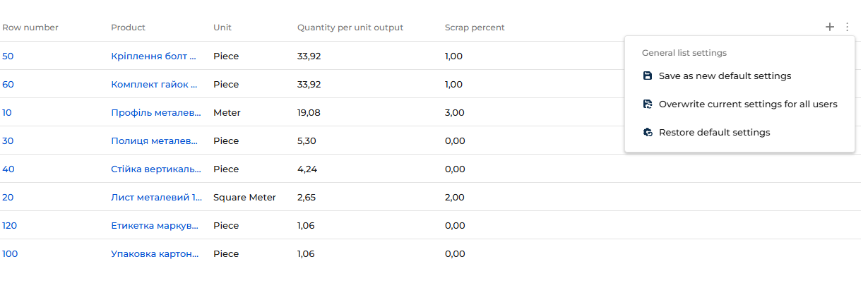Click the Scrap percent column header
The width and height of the screenshot is (868, 288).
tap(475, 28)
